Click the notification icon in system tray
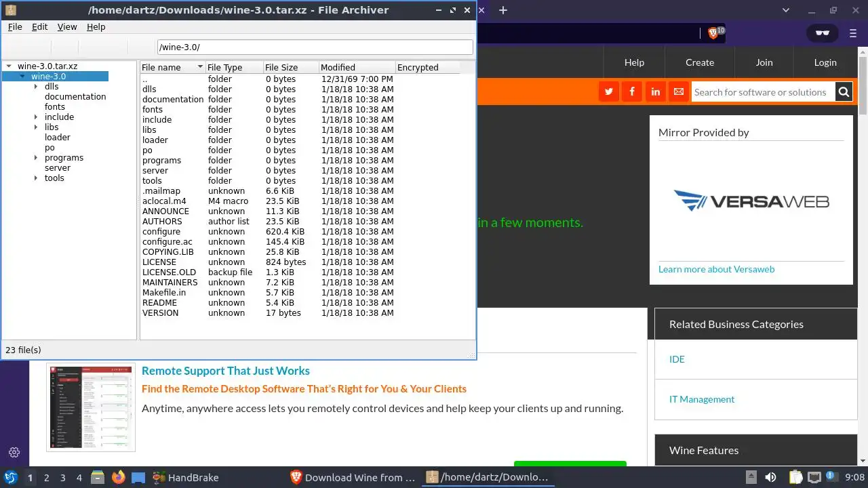 pos(831,477)
